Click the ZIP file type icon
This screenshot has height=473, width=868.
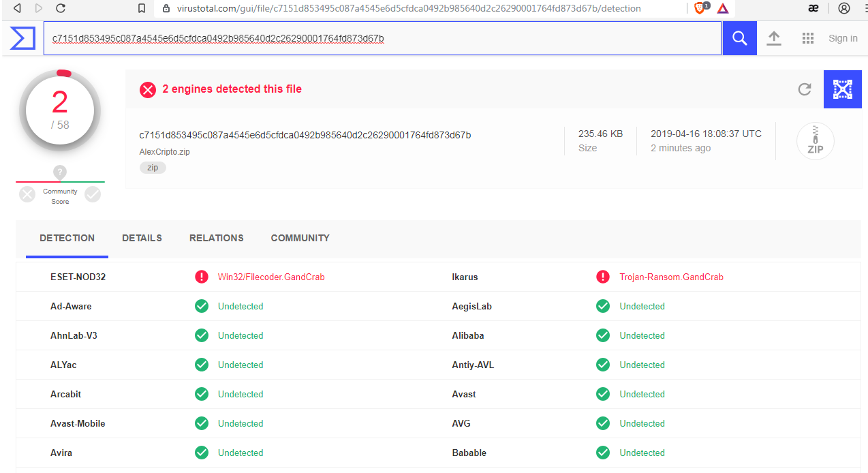(x=815, y=142)
